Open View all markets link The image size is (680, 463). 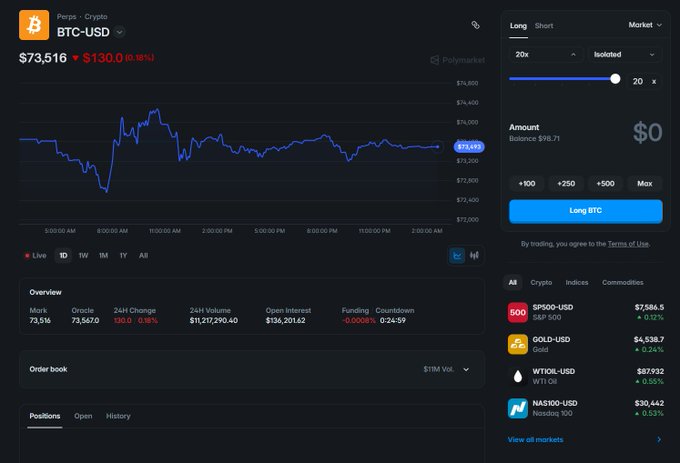(x=536, y=440)
